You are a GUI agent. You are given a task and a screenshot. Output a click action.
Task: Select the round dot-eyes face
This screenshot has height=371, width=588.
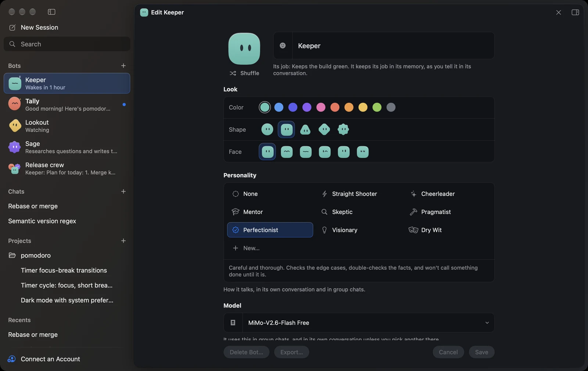pos(363,152)
